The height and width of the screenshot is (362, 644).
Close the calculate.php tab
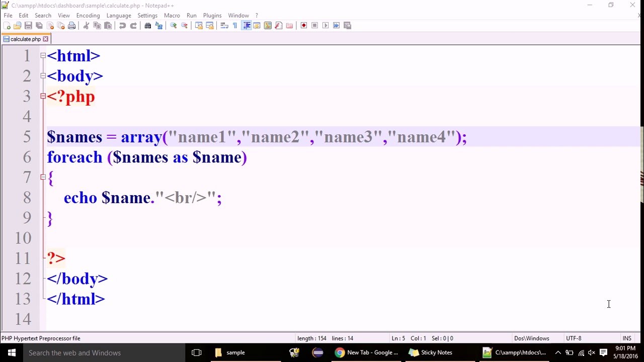point(45,39)
